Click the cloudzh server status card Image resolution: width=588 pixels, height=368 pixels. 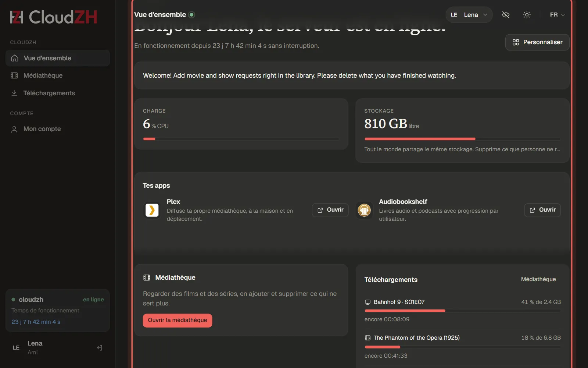coord(58,311)
